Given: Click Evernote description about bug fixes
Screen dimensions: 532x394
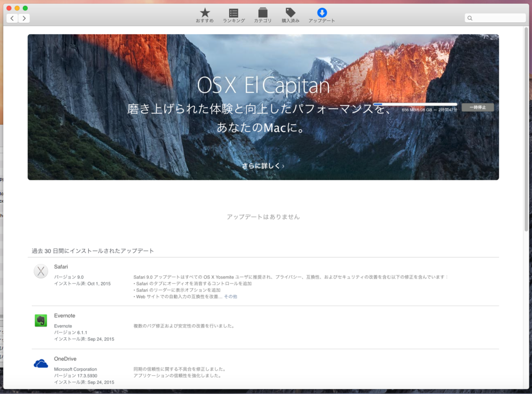Looking at the screenshot, I should pyautogui.click(x=184, y=326).
